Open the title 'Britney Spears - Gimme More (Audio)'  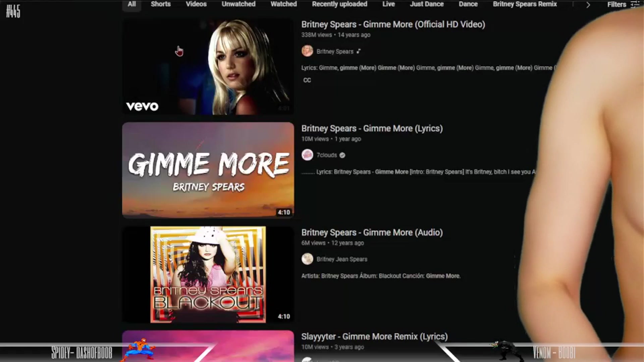pyautogui.click(x=372, y=233)
